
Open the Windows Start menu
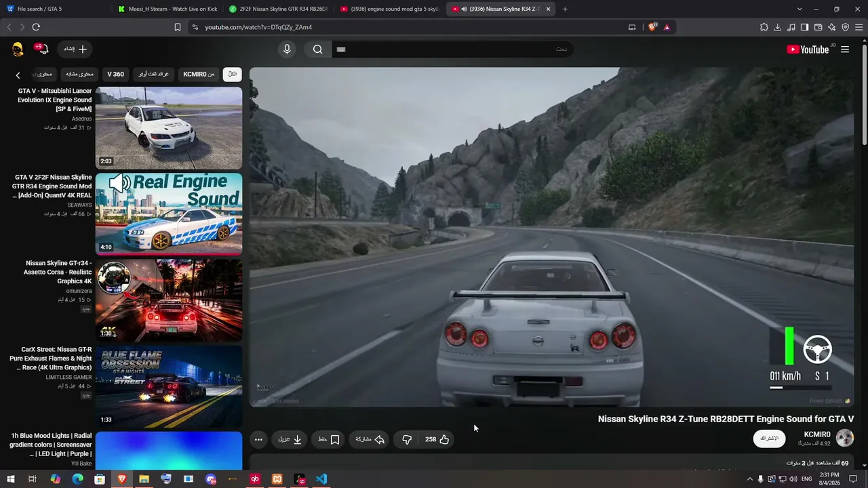tap(11, 479)
